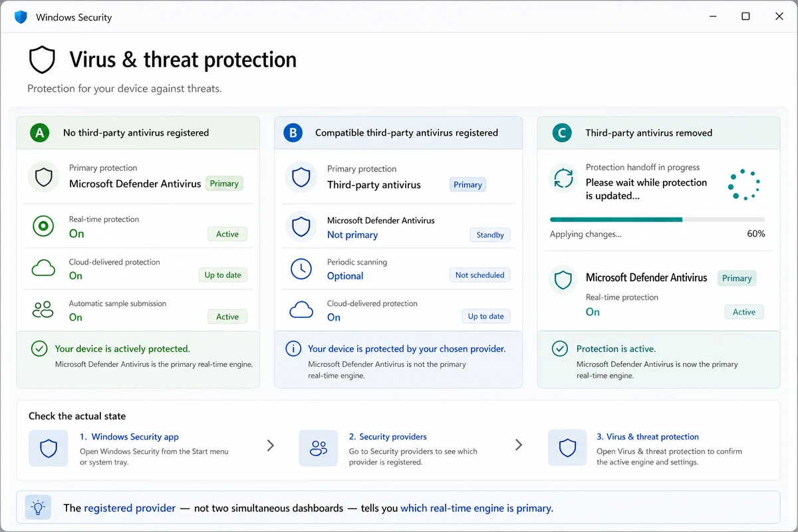The height and width of the screenshot is (532, 798).
Task: Click the 'Not scheduled' badge
Action: pos(479,275)
